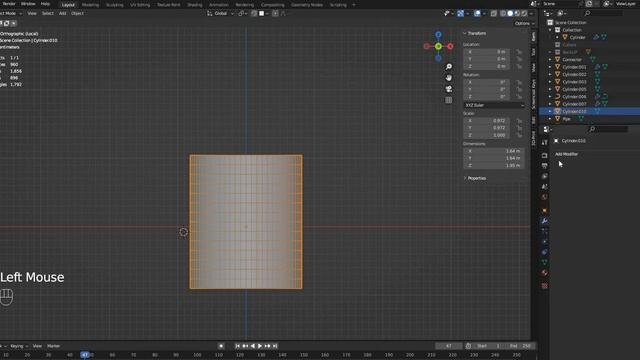640x360 pixels.
Task: Open the Modifiers wrench properties tab
Action: 544,221
